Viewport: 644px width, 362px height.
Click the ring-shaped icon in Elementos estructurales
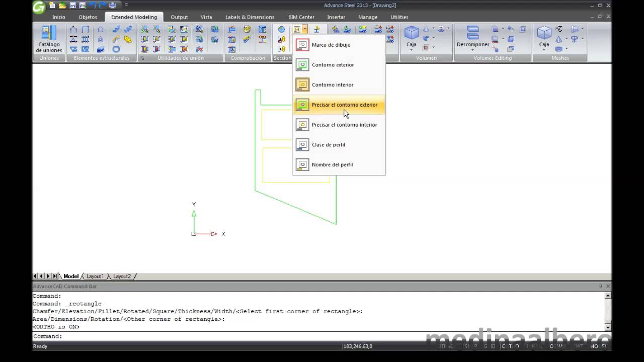116,49
